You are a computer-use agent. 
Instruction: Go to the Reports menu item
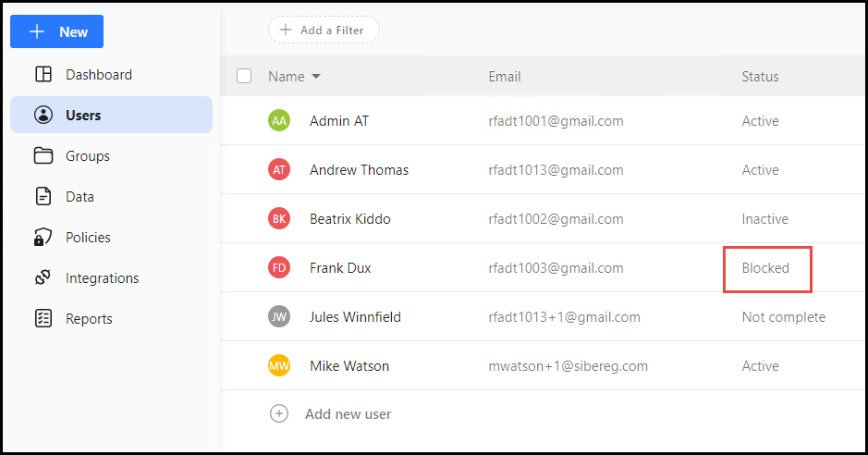(89, 319)
